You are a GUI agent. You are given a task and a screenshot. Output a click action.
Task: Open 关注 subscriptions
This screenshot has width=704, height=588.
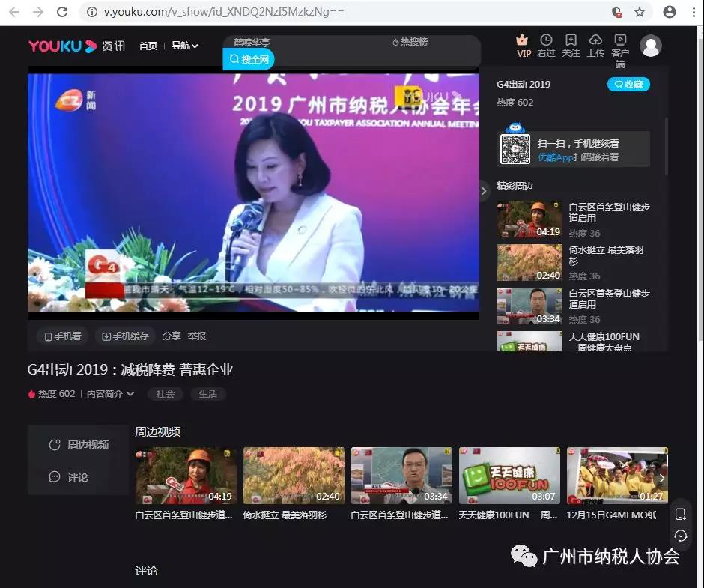571,46
